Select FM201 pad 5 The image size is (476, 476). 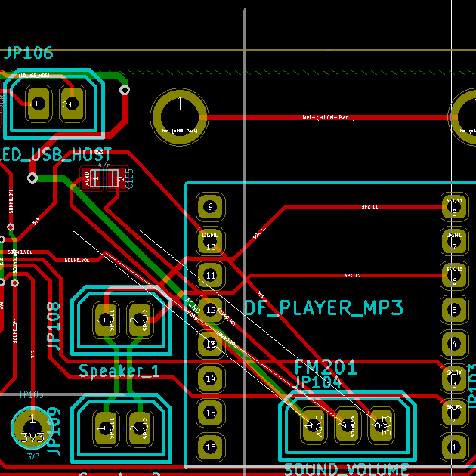point(454,310)
